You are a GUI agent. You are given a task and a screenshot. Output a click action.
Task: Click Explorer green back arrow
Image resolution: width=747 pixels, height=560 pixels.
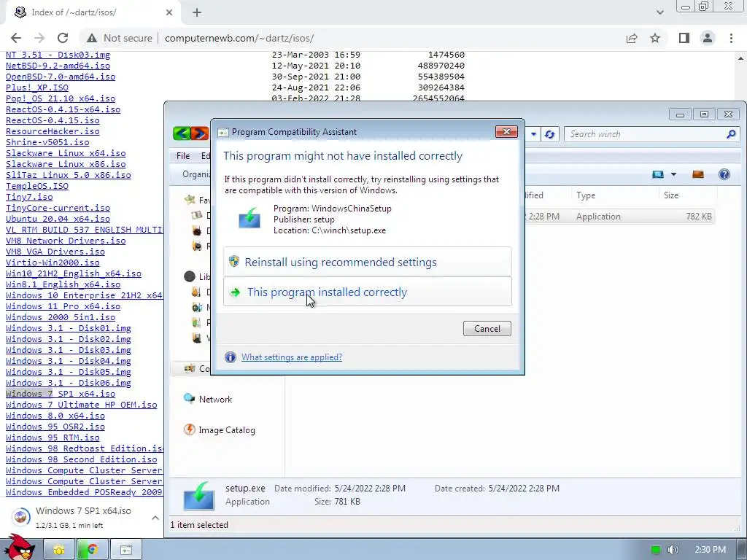click(x=182, y=133)
